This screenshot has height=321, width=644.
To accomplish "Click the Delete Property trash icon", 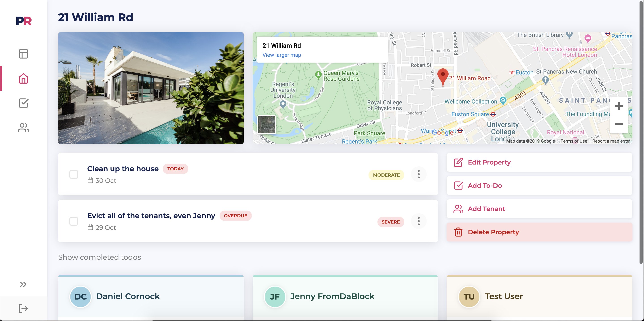I will pyautogui.click(x=458, y=232).
